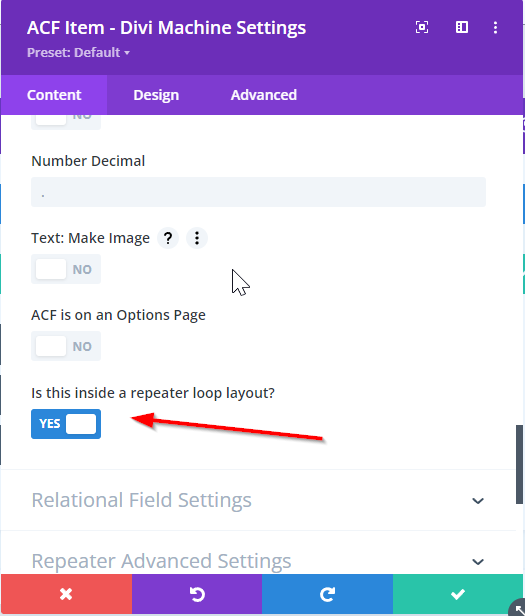Switch to the Content tab
Image resolution: width=525 pixels, height=616 pixels.
tap(54, 95)
